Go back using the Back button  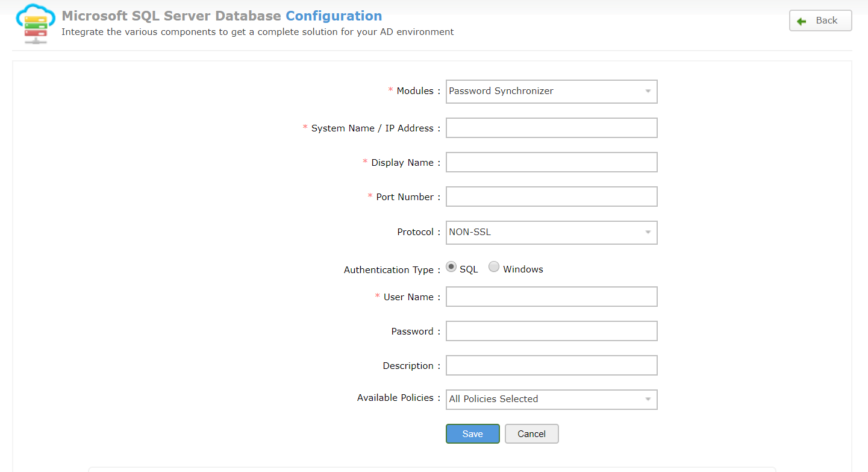point(820,20)
